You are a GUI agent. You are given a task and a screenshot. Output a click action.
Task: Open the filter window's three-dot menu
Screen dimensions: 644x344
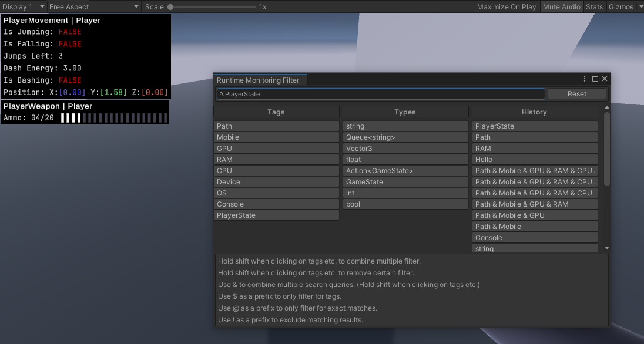[585, 79]
